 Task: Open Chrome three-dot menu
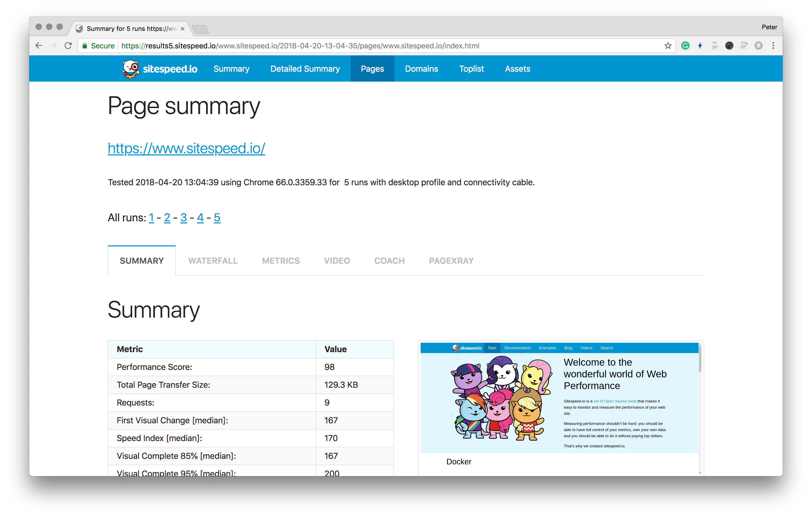pyautogui.click(x=773, y=46)
